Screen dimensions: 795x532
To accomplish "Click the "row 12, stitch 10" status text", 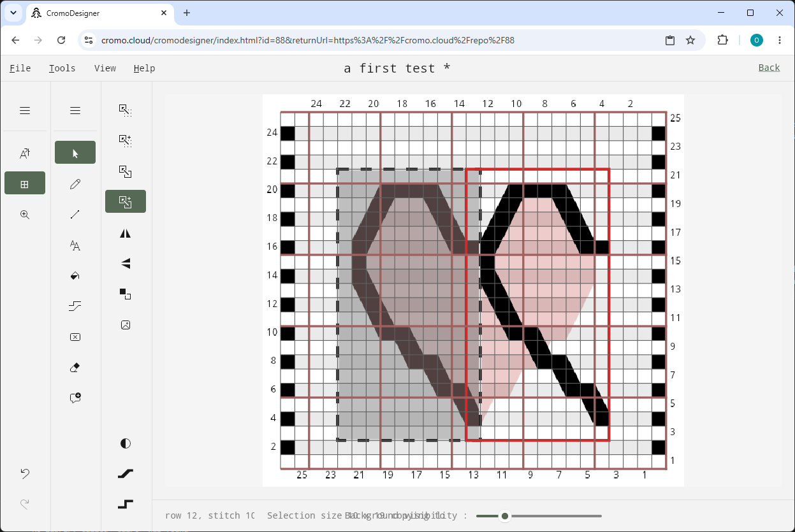I will coord(210,515).
